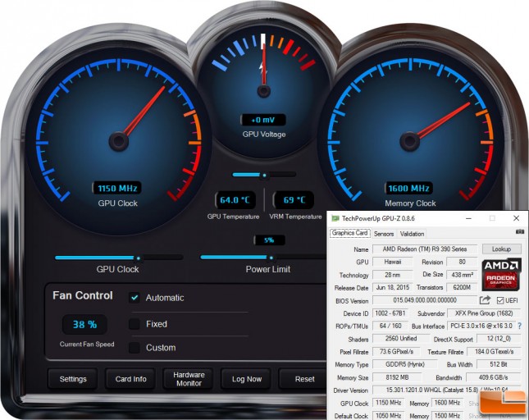Click the Lookup button in GPU-Z
529x420 pixels.
pos(501,249)
